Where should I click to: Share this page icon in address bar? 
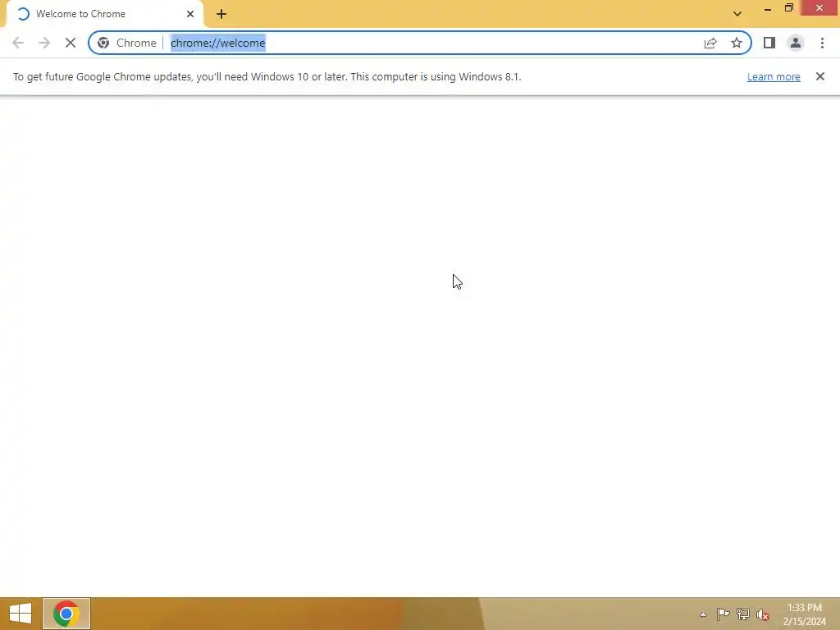(x=710, y=43)
